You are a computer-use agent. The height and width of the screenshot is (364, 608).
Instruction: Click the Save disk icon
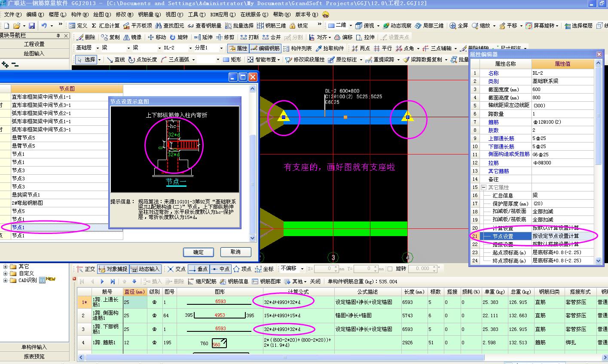click(x=32, y=26)
